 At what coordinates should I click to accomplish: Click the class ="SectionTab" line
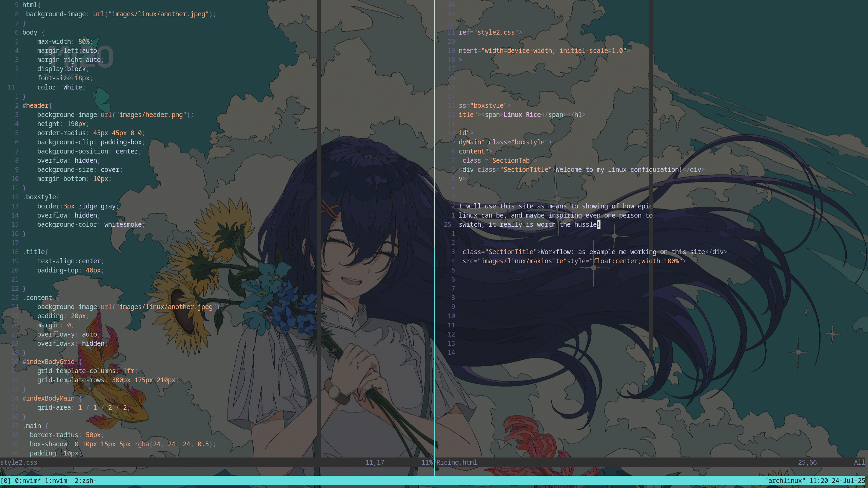[500, 160]
